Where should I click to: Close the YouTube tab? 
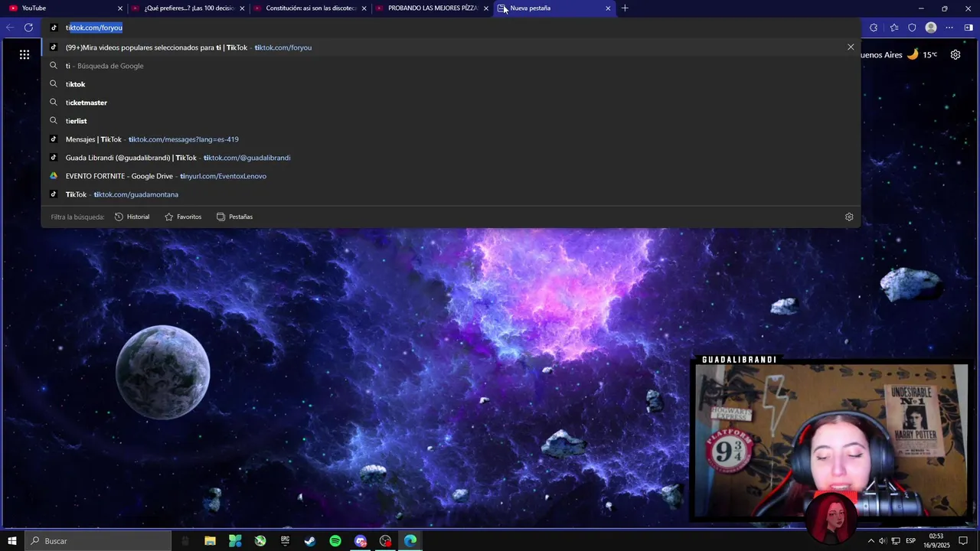[x=120, y=8]
